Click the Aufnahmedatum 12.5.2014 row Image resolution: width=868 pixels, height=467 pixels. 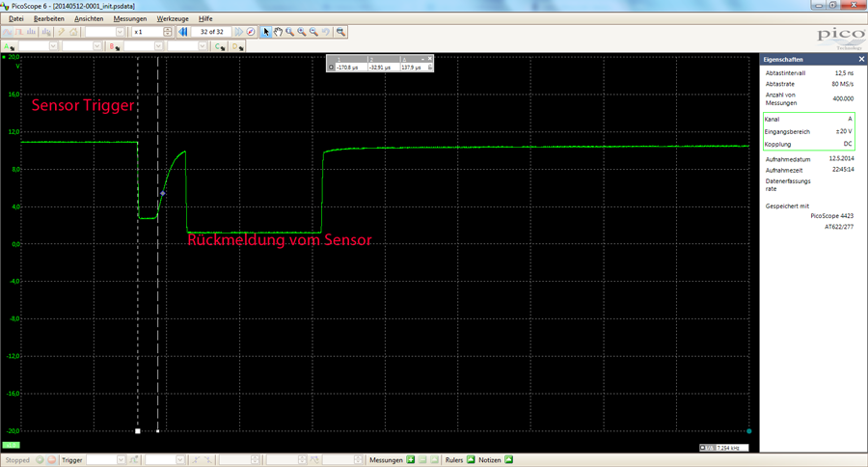tap(809, 159)
